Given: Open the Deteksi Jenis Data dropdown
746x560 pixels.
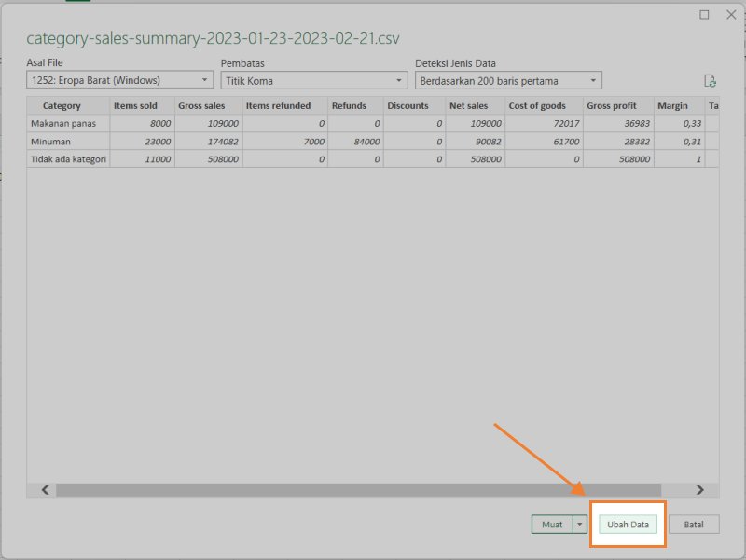Looking at the screenshot, I should click(594, 80).
